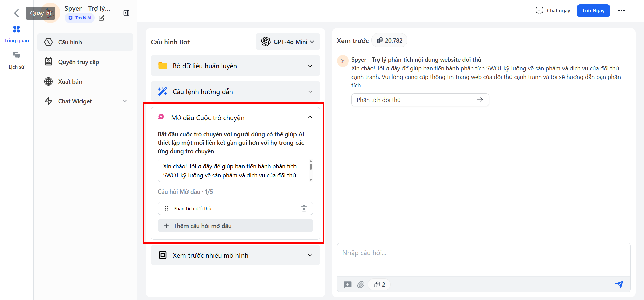Open the three-dot more options menu
Viewport: 644px width, 300px height.
tap(621, 11)
